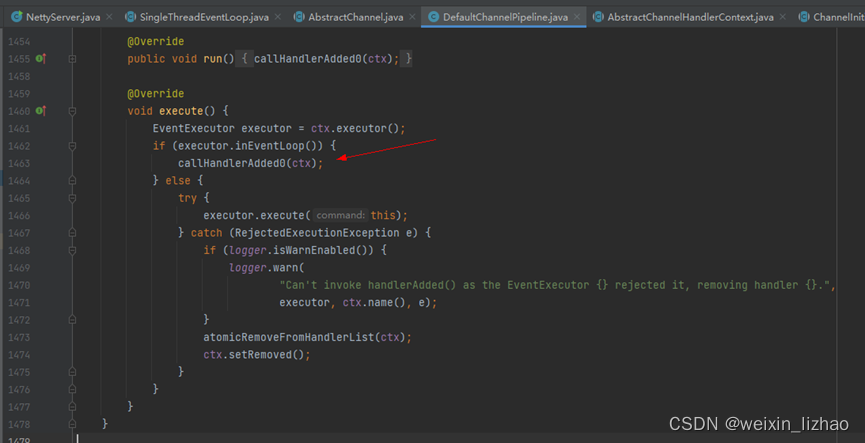Click 'ctx.name()' on line 1471
865x443 pixels.
point(374,302)
